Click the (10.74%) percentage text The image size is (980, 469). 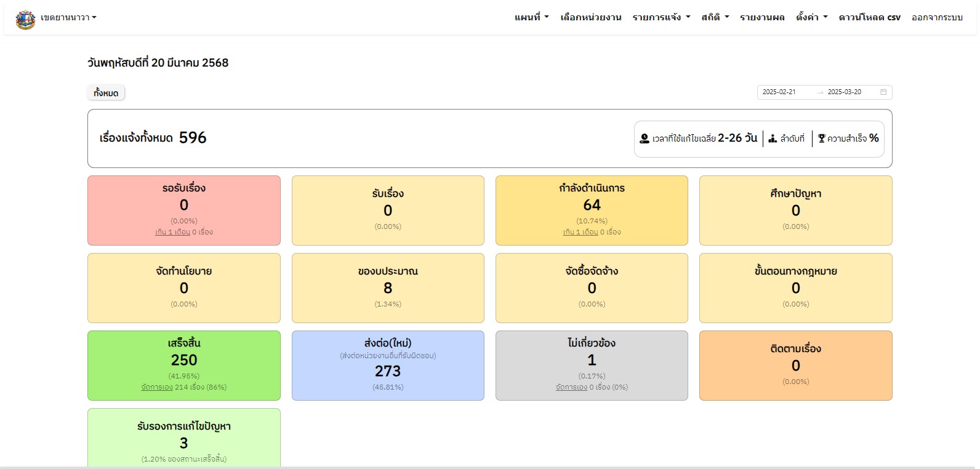[x=592, y=221]
